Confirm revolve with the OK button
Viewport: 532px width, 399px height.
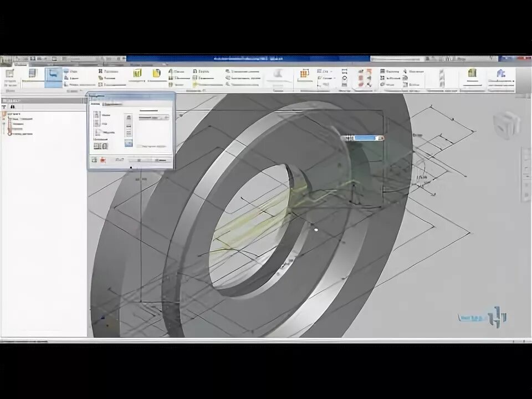tap(139, 160)
